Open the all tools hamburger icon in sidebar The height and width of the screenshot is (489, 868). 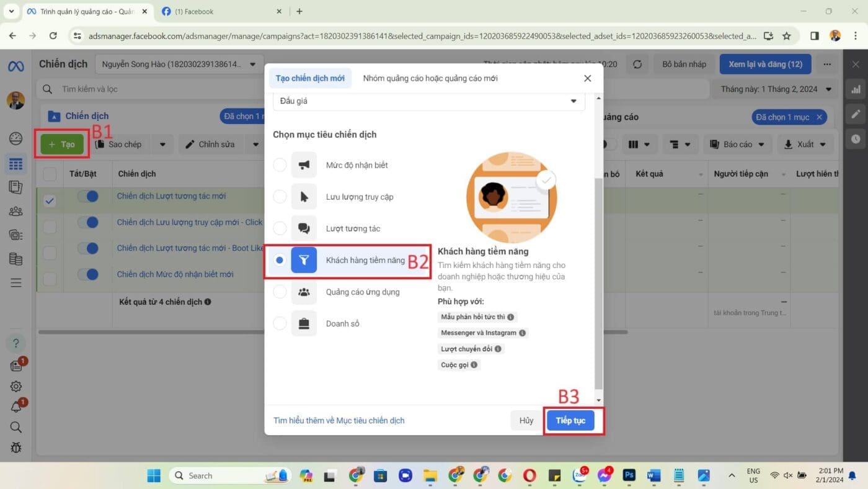point(16,283)
